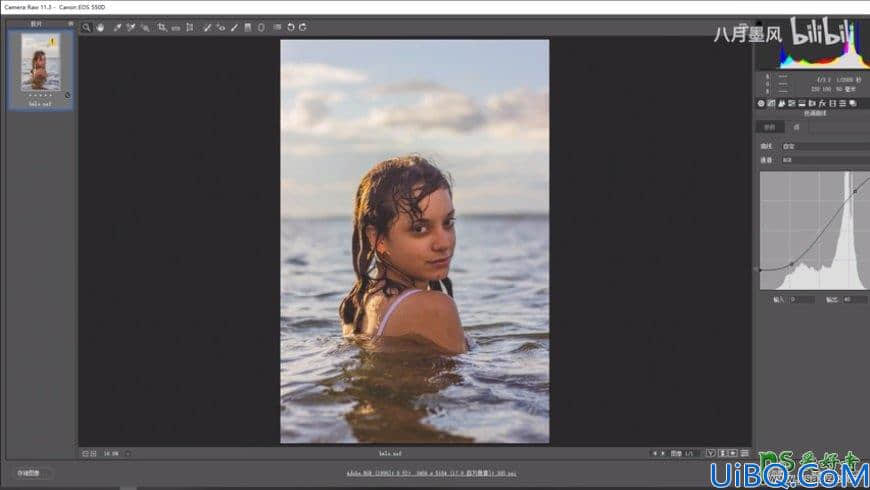This screenshot has height=490, width=870.
Task: Select the Transform tool
Action: coord(190,27)
